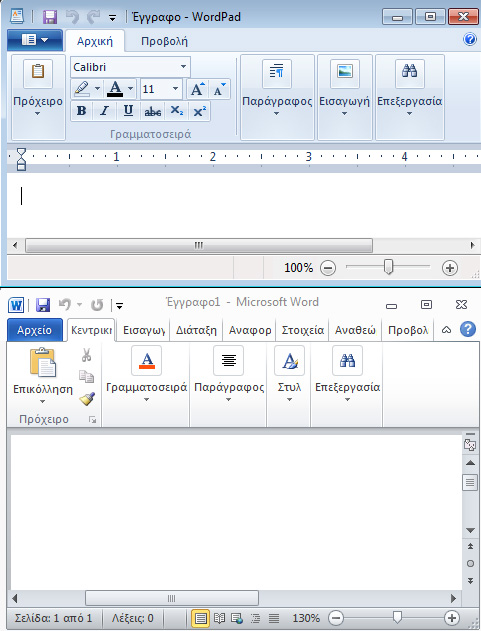This screenshot has width=481, height=631.
Task: Shrink font size in WordPad
Action: coord(220,89)
